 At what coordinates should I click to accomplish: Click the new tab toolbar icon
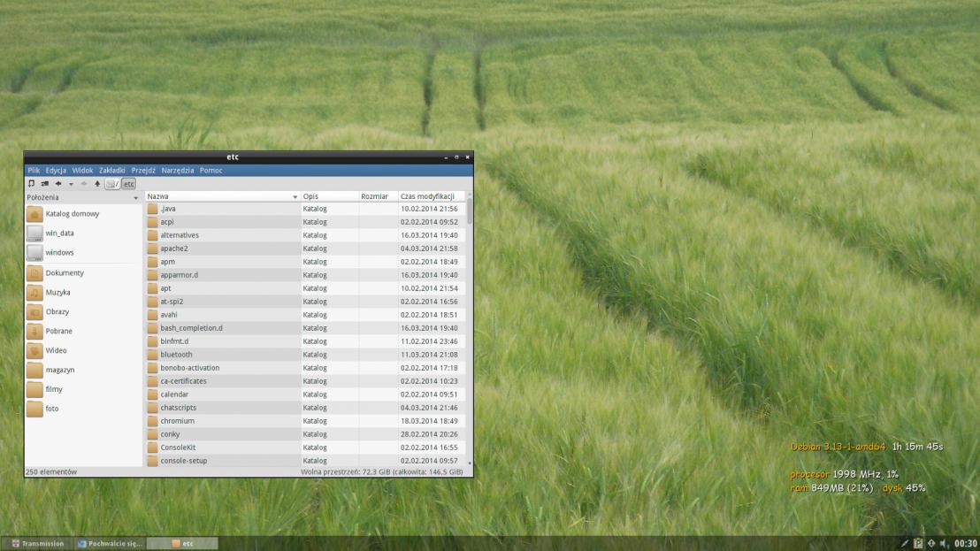[x=31, y=184]
